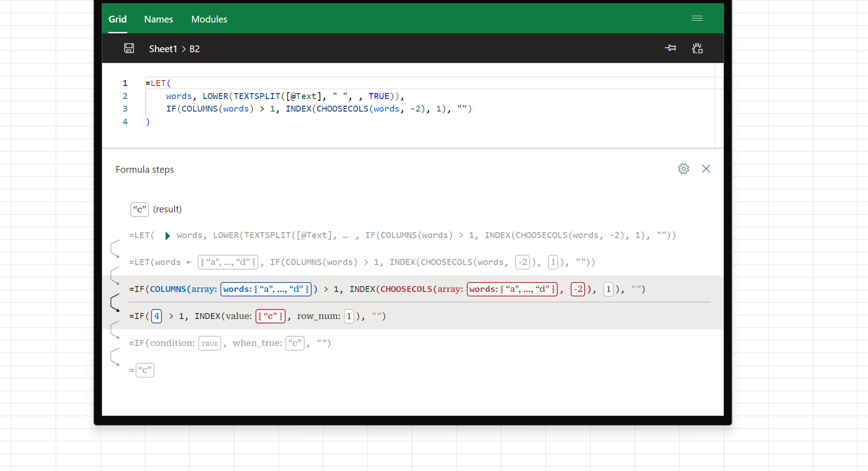The image size is (868, 471).
Task: Open the formula debugger bug icon
Action: point(698,48)
